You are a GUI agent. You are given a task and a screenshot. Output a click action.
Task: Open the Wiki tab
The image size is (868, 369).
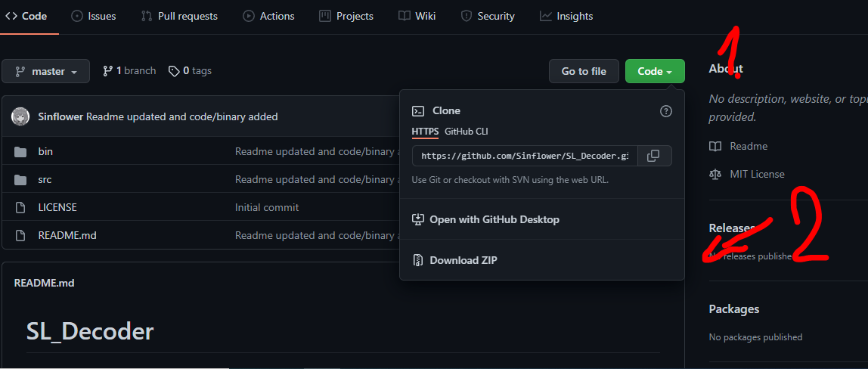click(x=417, y=16)
